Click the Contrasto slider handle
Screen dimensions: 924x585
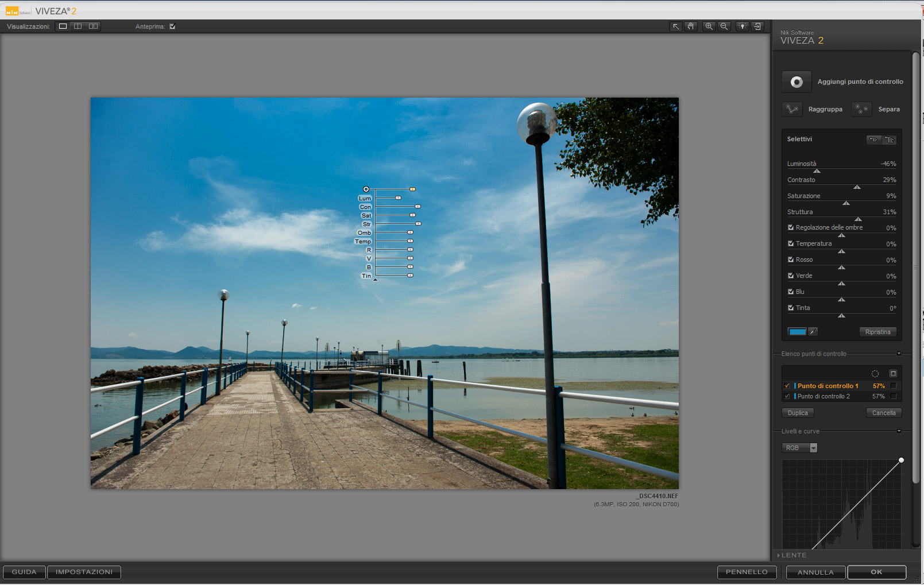[x=857, y=187]
